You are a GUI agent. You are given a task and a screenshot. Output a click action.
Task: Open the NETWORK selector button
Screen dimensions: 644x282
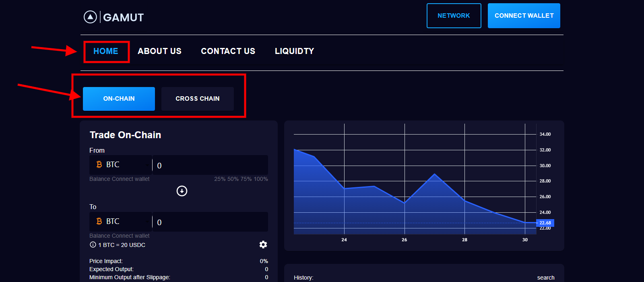tap(454, 16)
